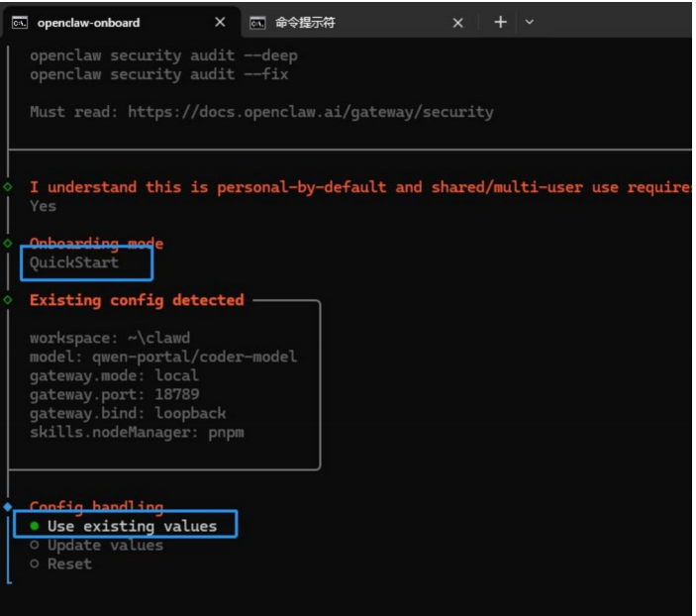Click the green diamond beside Existing config detected
This screenshot has height=616, width=696.
click(x=8, y=299)
